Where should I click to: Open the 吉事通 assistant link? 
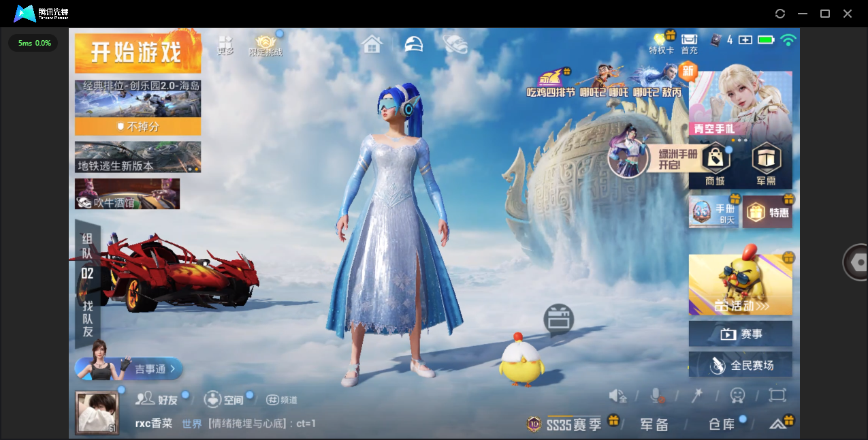click(x=150, y=368)
